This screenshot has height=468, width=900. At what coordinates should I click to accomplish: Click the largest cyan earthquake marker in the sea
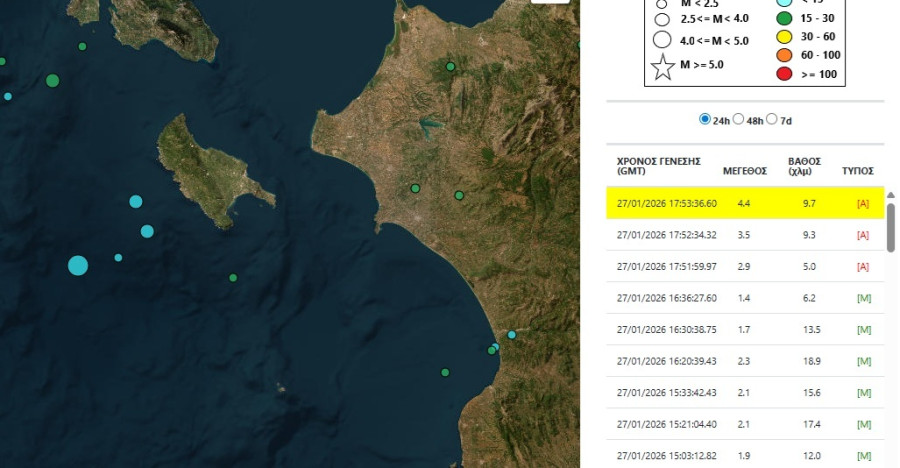[x=78, y=265]
